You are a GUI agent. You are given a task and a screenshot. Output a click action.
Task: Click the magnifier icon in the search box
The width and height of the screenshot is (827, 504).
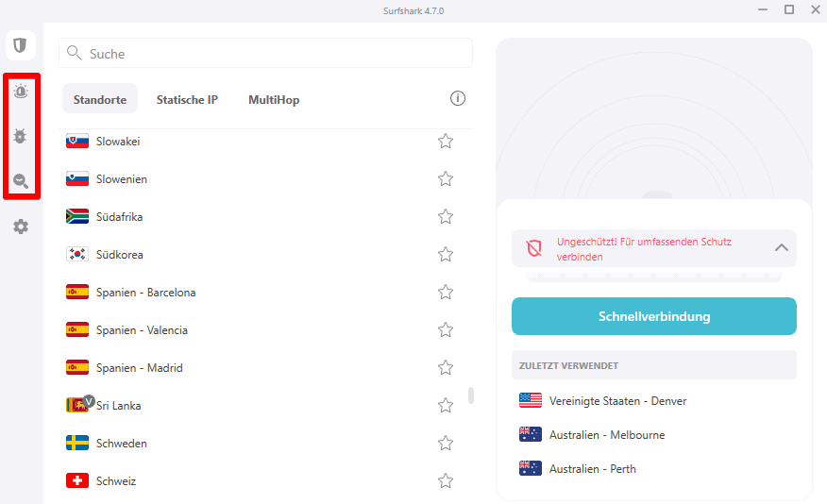[x=74, y=53]
